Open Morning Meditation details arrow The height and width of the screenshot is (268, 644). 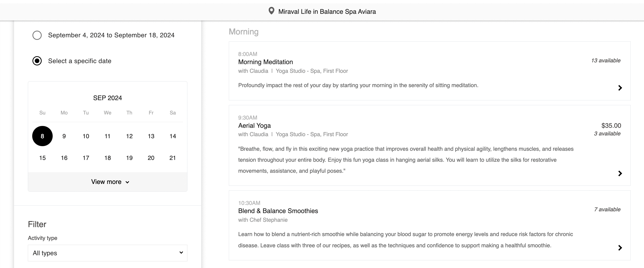click(x=620, y=88)
